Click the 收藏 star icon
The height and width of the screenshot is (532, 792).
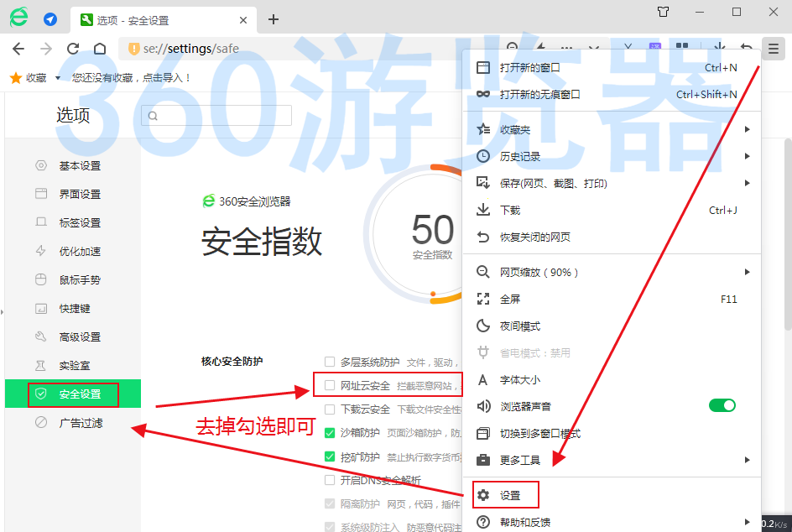click(x=16, y=78)
